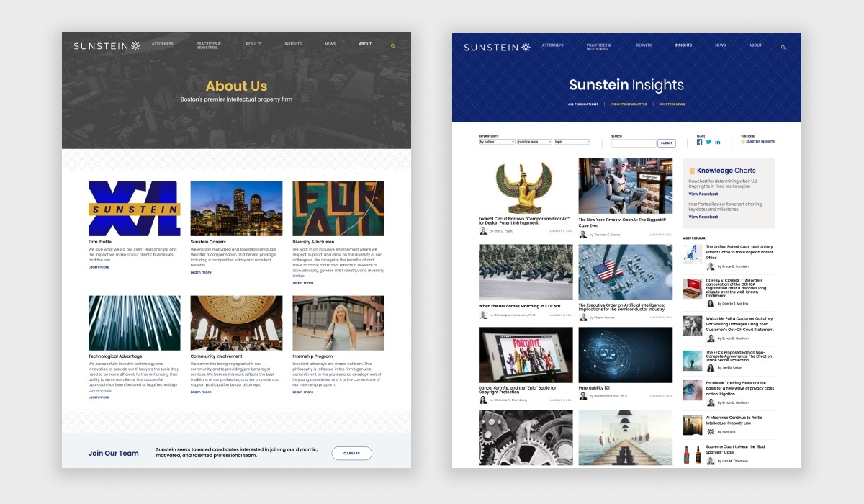
Task: Click Odette T. Martins' author avatar
Action: point(711,304)
